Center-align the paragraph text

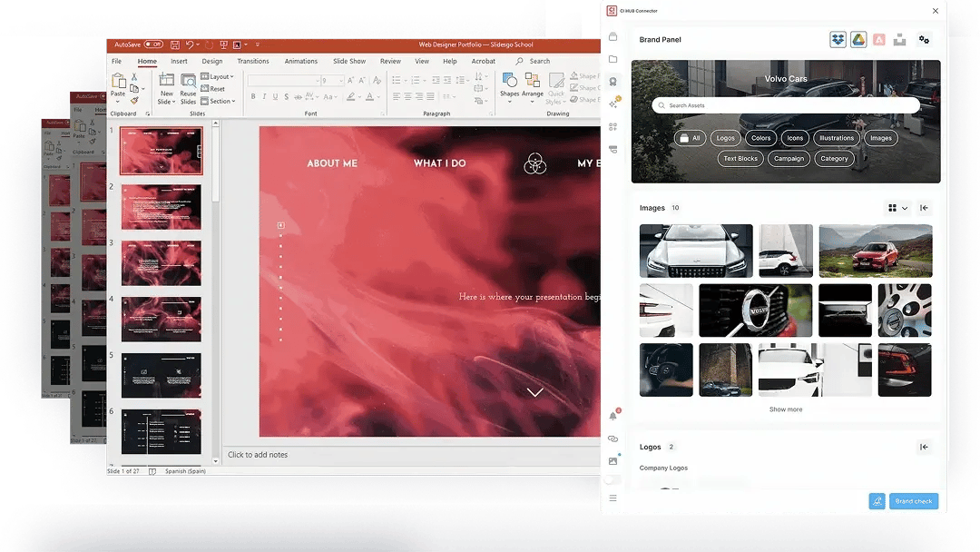pos(407,97)
